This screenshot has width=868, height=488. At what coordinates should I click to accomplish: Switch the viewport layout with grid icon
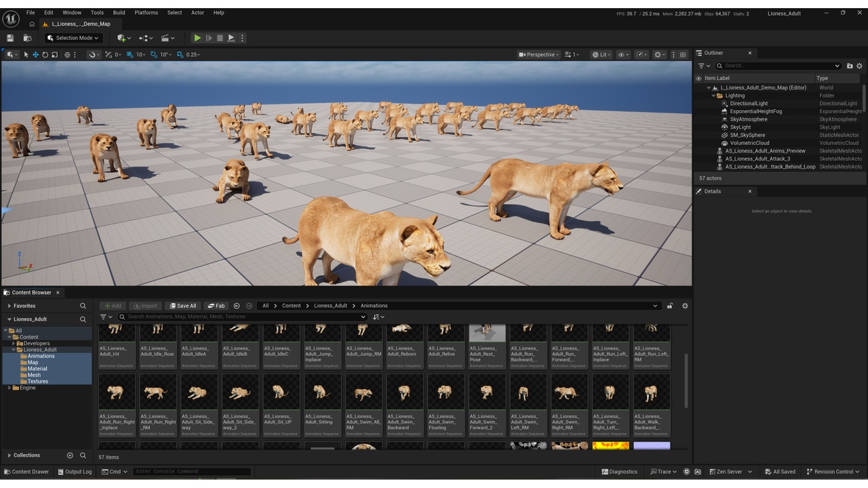pos(683,54)
